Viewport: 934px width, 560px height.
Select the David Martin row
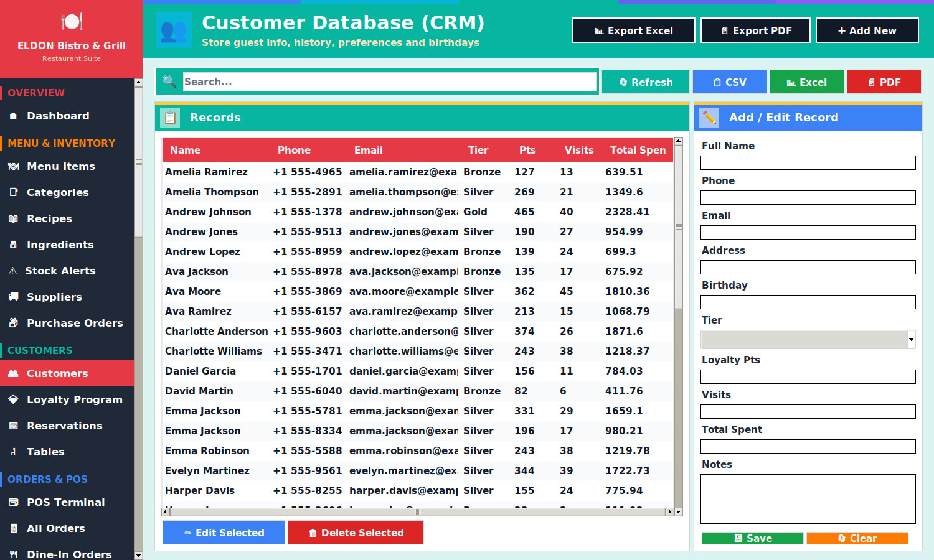tap(418, 391)
